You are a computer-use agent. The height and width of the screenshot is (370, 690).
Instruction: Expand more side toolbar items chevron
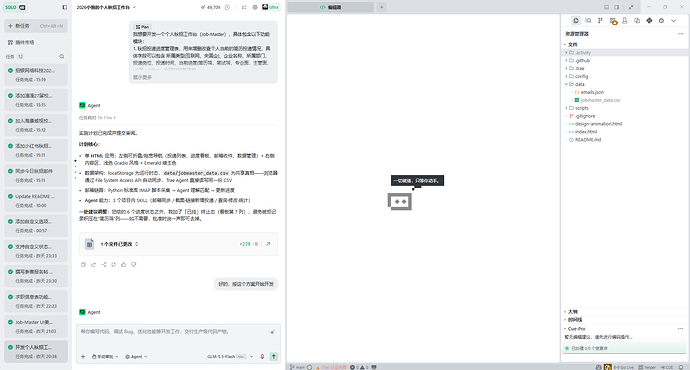673,21
